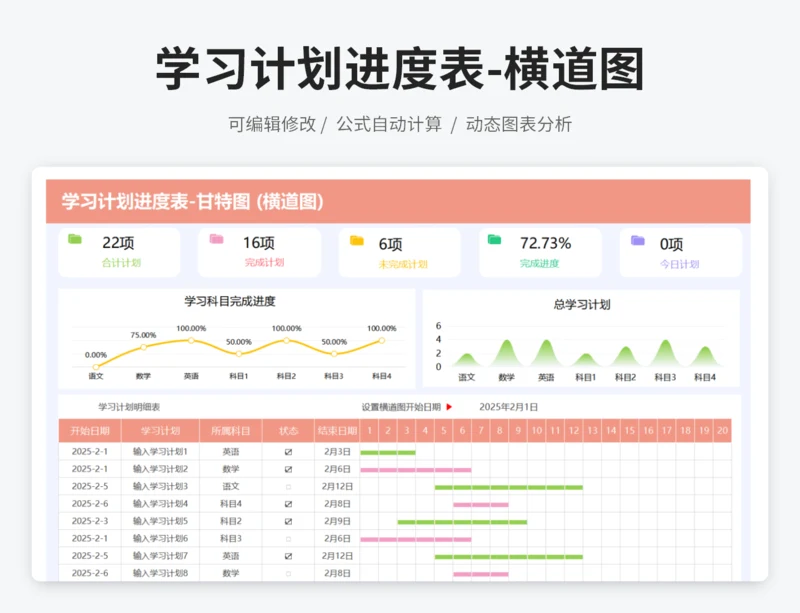Click the green Gantt bar for 输入学习计划5
Screen dimensions: 800x613
(x=462, y=522)
